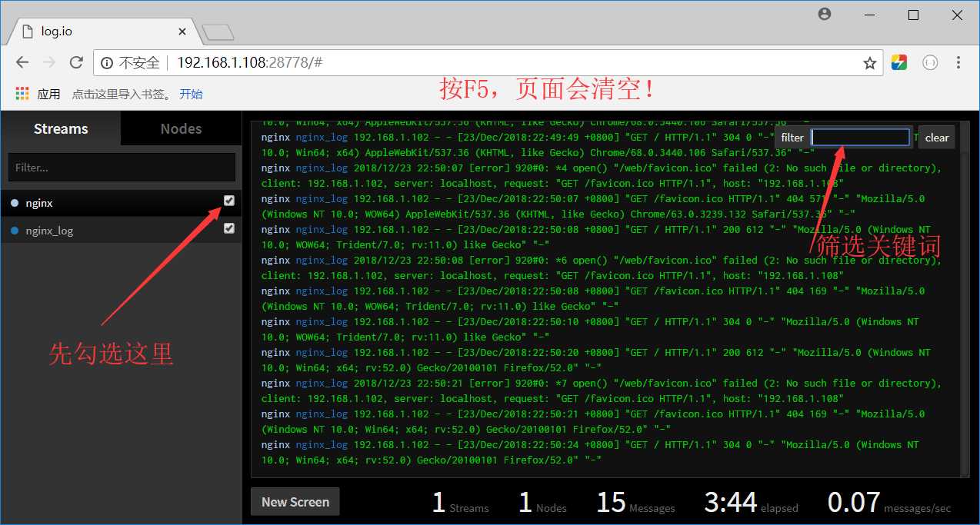Click the log.io tab title
The height and width of the screenshot is (525, 980).
[57, 32]
